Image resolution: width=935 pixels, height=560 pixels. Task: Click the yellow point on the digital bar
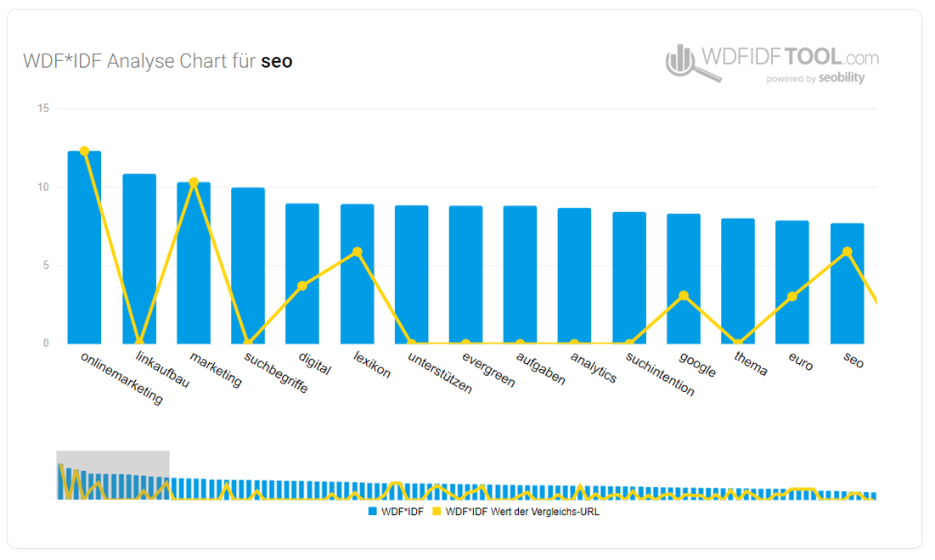click(x=302, y=286)
